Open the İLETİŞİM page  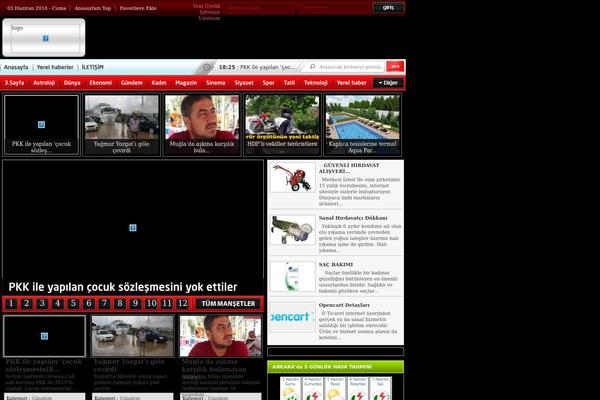tap(93, 67)
